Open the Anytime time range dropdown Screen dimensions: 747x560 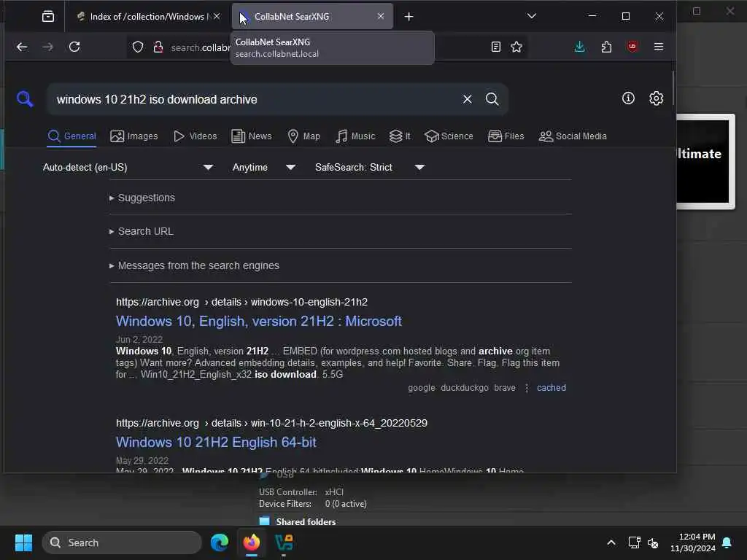coord(264,167)
